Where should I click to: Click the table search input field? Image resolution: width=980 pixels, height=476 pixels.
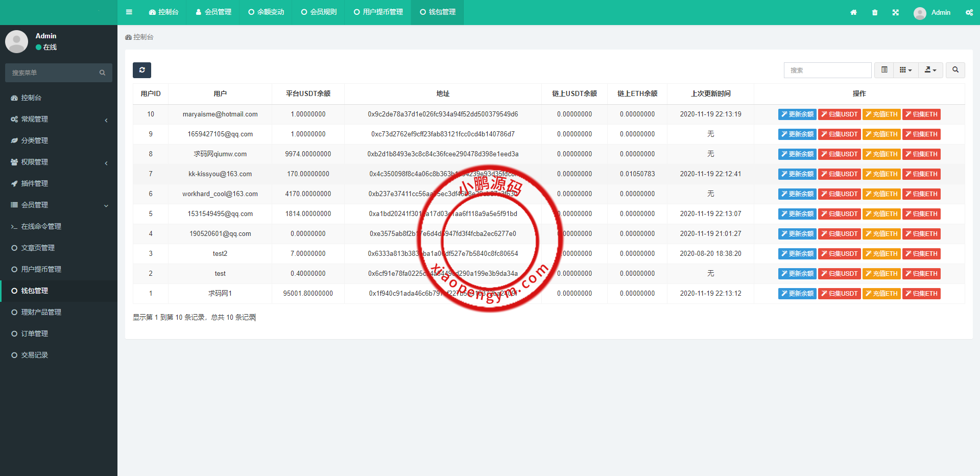[827, 70]
